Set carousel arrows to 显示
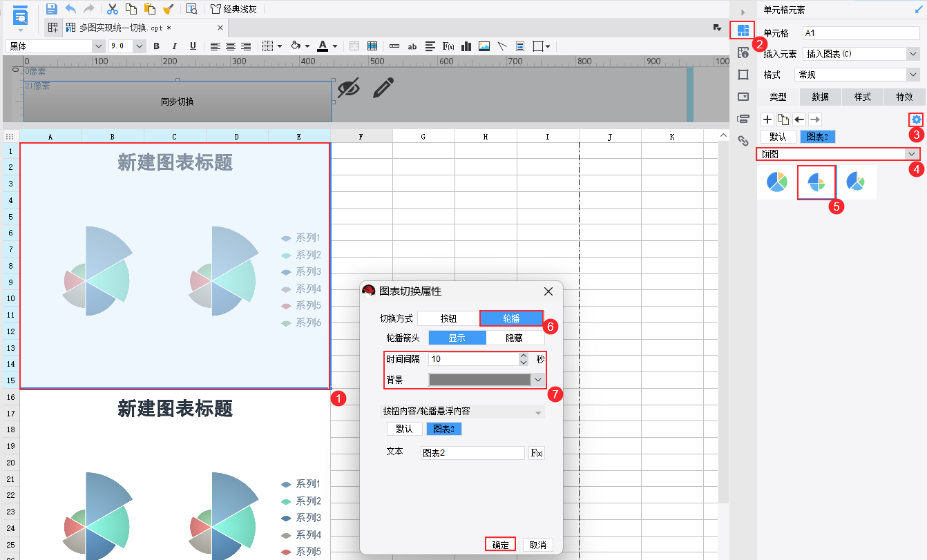Image resolution: width=927 pixels, height=560 pixels. 457,338
